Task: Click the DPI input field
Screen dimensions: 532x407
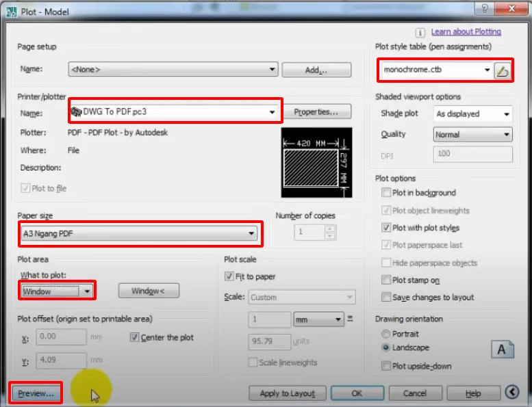Action: pyautogui.click(x=472, y=154)
